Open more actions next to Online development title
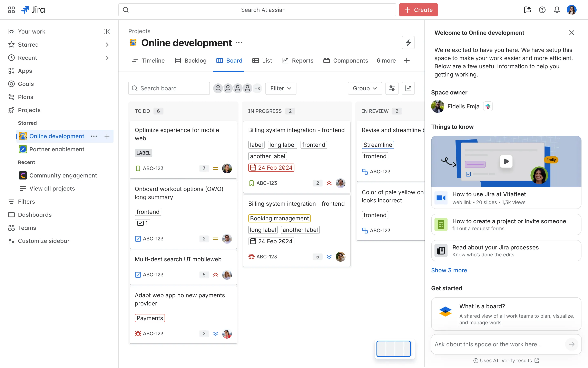The width and height of the screenshot is (588, 368). coord(239,43)
